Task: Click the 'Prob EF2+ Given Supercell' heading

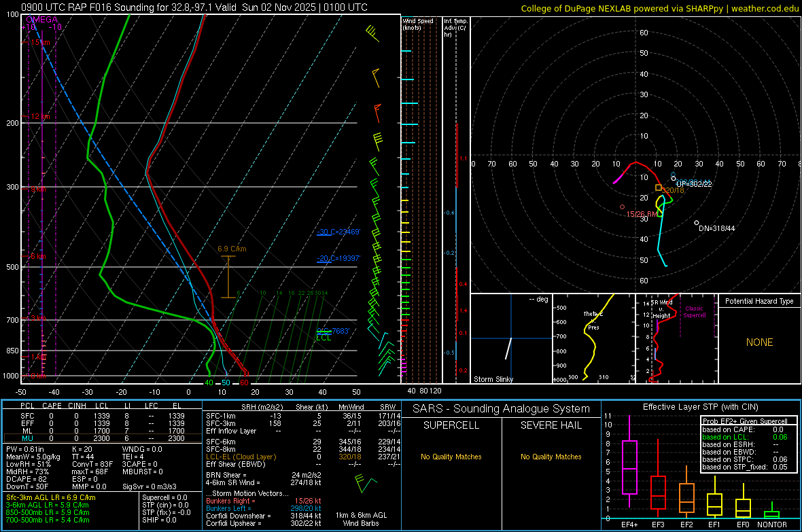Action: pos(745,421)
